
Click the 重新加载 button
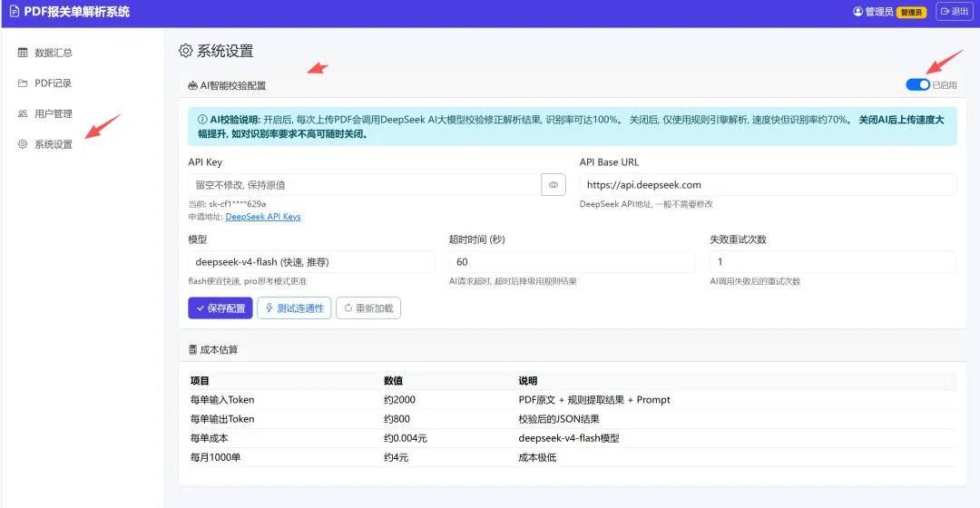(368, 308)
